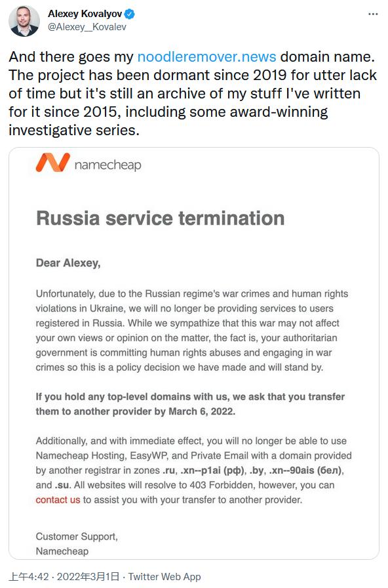Click the 2022年3月1日 date link
Viewport: 388px width, 588px height.
point(88,576)
